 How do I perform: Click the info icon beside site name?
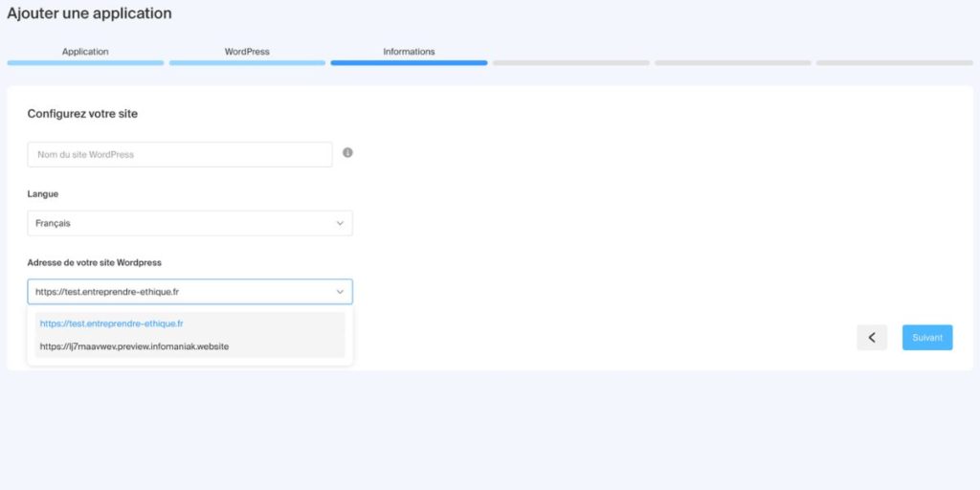coord(347,152)
